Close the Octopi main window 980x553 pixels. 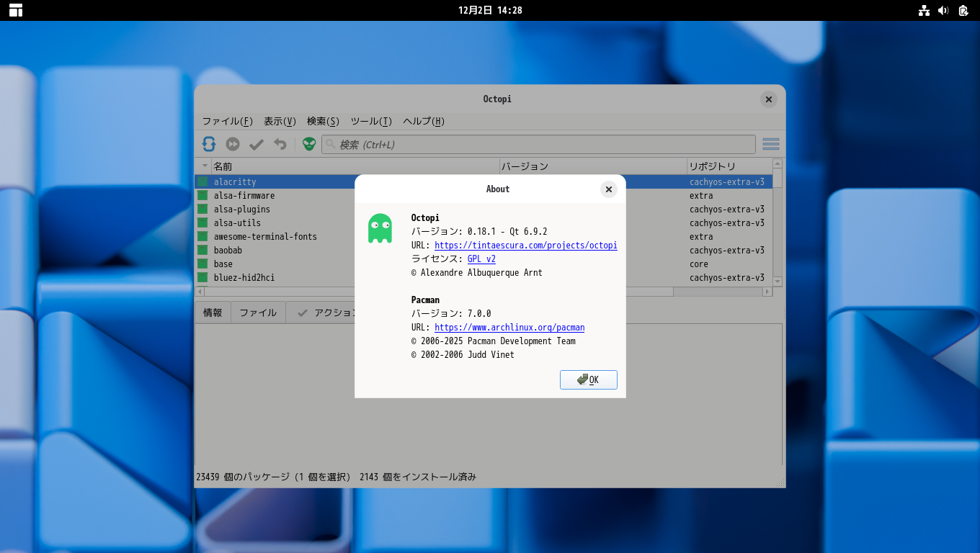(769, 99)
